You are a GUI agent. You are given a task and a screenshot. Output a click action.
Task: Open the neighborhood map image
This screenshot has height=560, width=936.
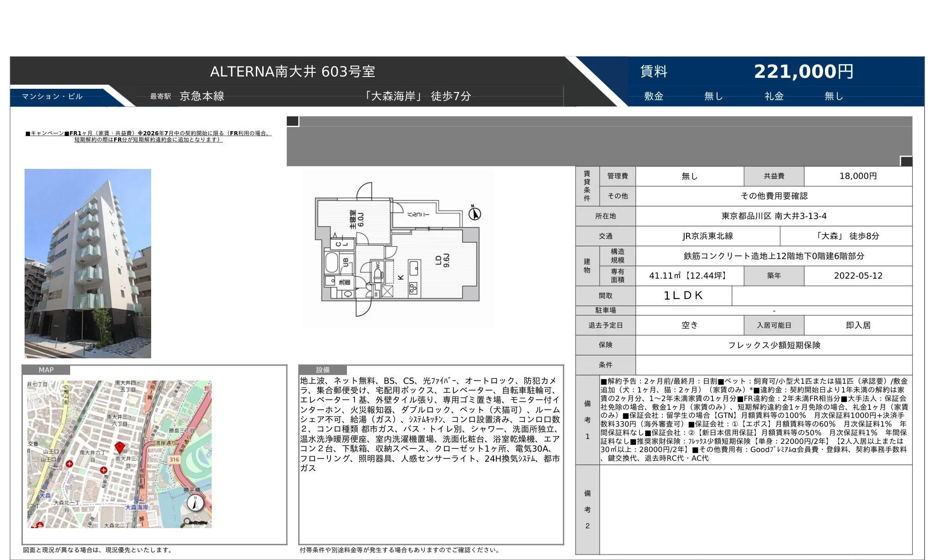(119, 454)
